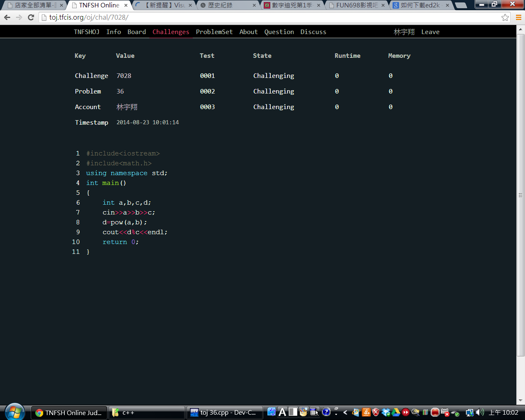Open the Windows Start orb
525x420 pixels.
[x=15, y=412]
